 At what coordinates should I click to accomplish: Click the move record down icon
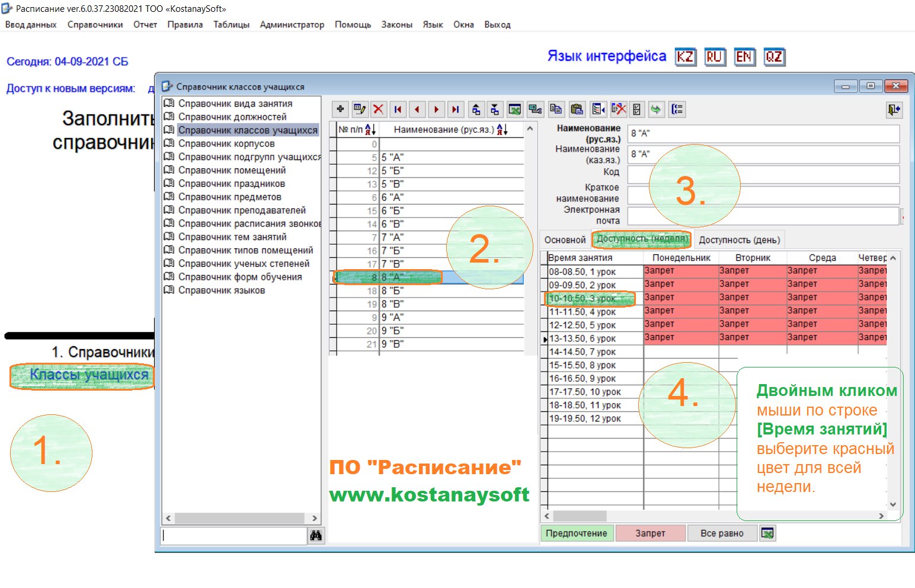point(495,109)
